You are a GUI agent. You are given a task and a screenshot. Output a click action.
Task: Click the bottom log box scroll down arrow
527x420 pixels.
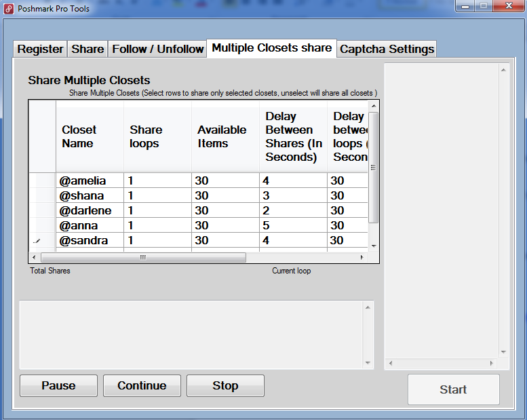pos(368,363)
